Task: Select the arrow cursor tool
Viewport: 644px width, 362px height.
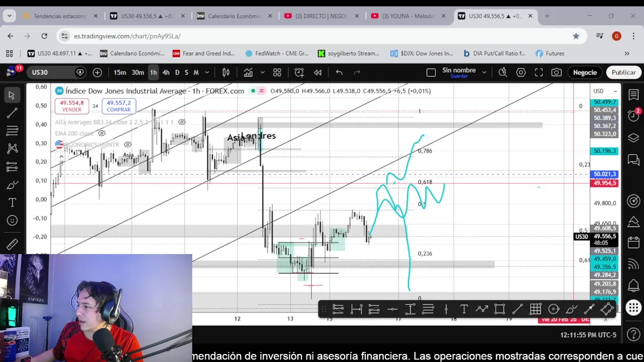Action: [x=12, y=95]
